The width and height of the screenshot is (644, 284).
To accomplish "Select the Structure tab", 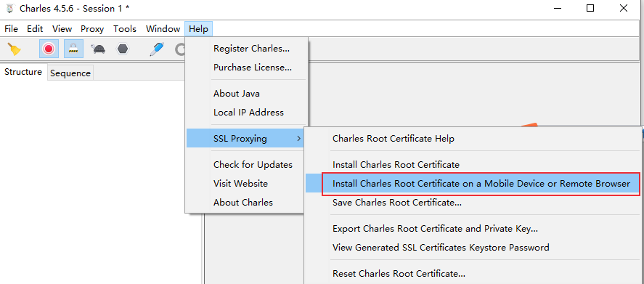I will [x=23, y=72].
